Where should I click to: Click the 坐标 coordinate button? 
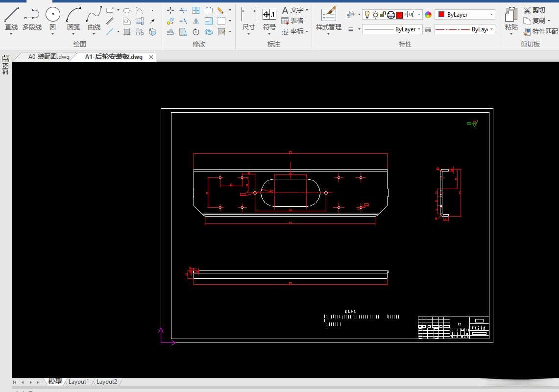(292, 32)
